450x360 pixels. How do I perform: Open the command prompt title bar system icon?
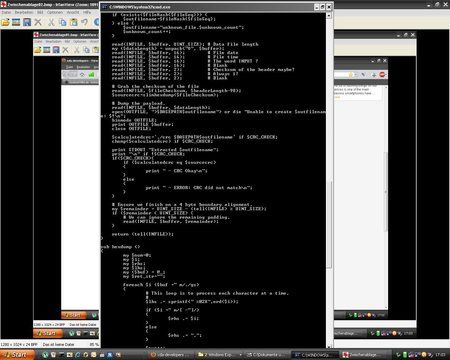(104, 7)
